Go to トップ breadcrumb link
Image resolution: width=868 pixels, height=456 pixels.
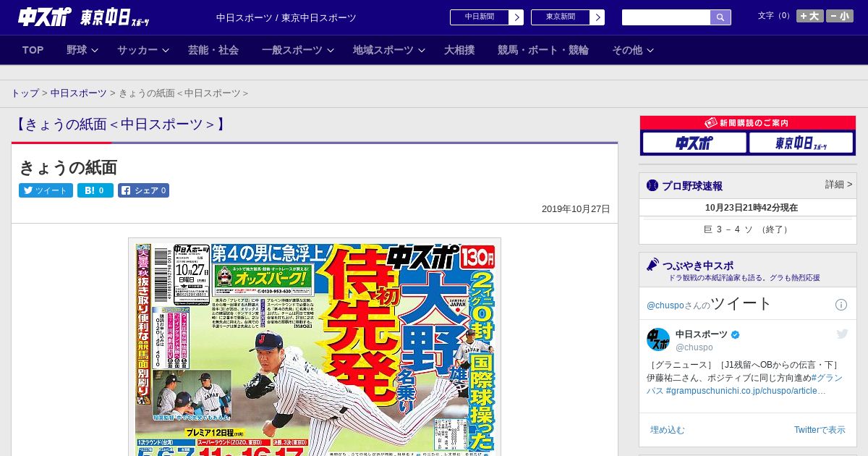click(25, 93)
